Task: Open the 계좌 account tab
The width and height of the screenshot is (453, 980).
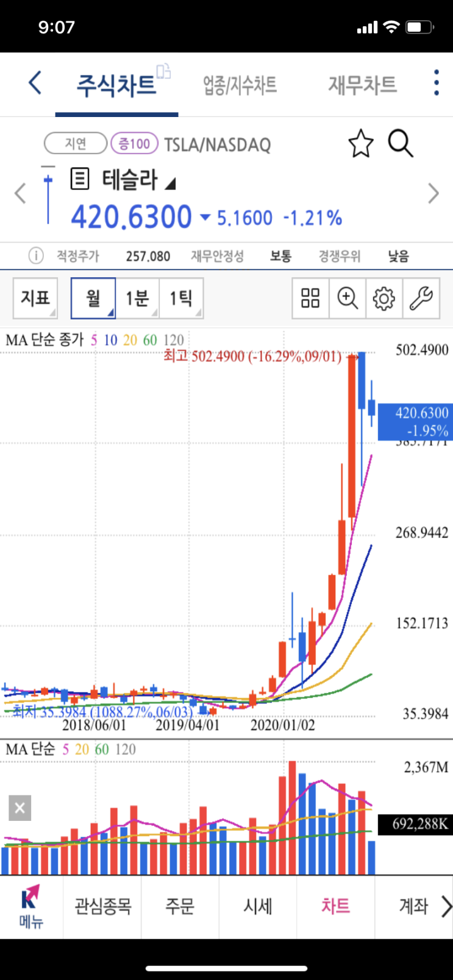Action: pos(415,907)
